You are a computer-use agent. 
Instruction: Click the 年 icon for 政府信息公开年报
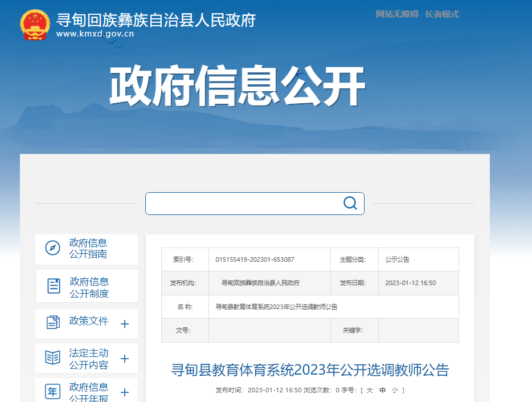point(53,392)
